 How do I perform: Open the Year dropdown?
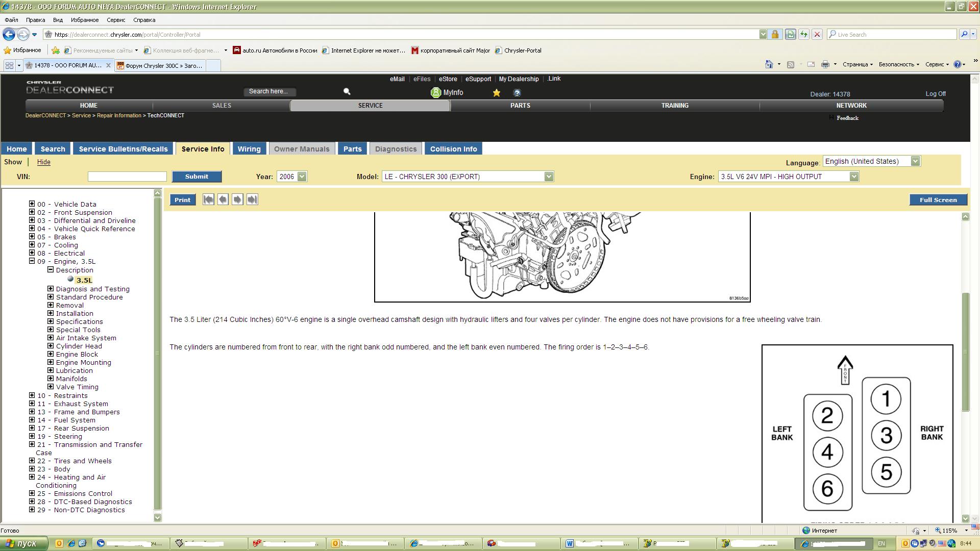302,177
